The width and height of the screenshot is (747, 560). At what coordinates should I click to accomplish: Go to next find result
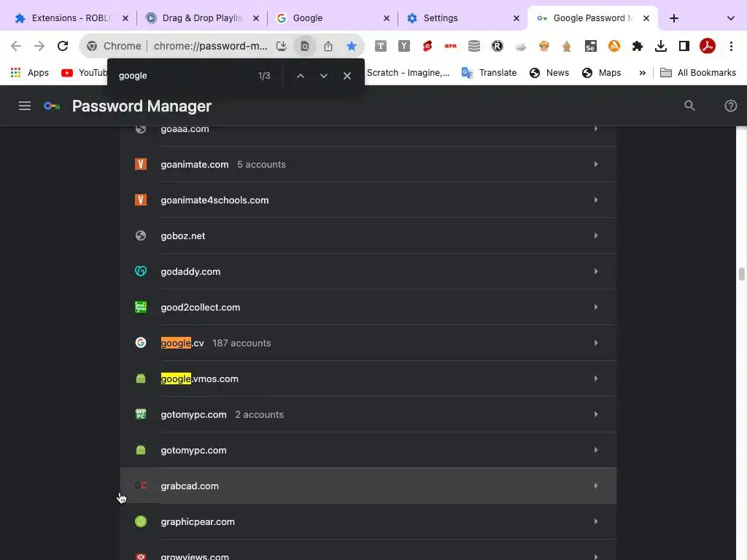tap(323, 76)
